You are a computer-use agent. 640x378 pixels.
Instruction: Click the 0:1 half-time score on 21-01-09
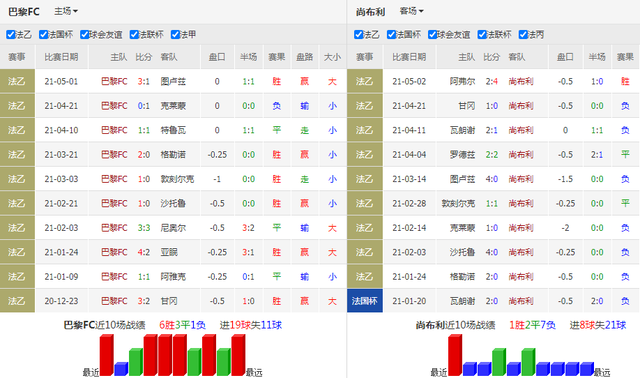point(249,277)
